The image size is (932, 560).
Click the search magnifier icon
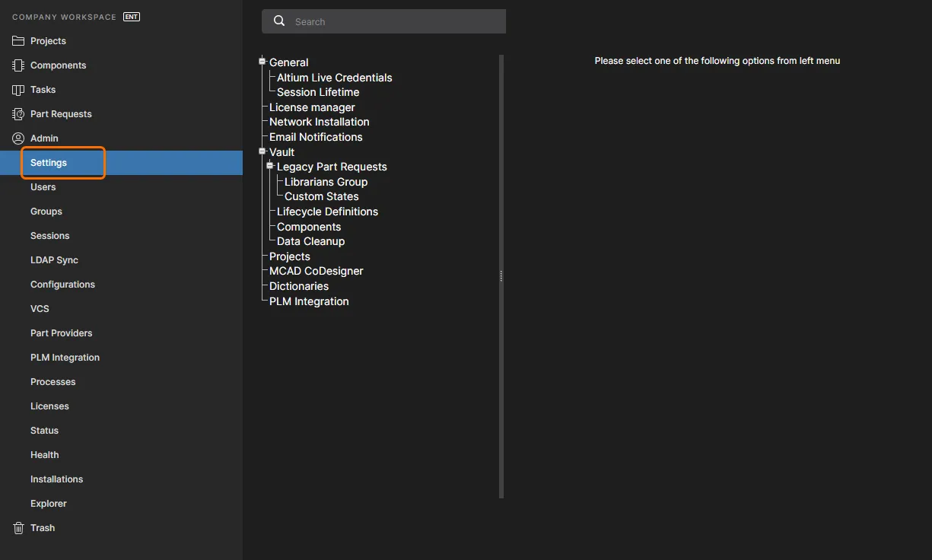[279, 21]
